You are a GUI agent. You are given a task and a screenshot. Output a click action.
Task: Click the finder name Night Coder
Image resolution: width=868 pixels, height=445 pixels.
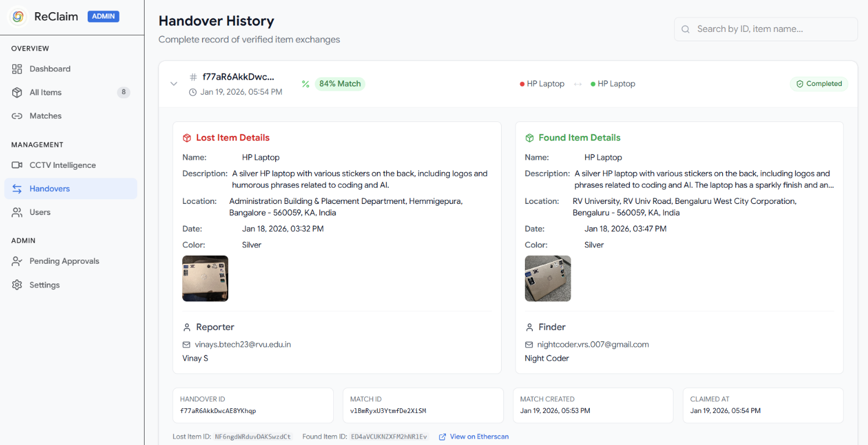[x=547, y=358]
